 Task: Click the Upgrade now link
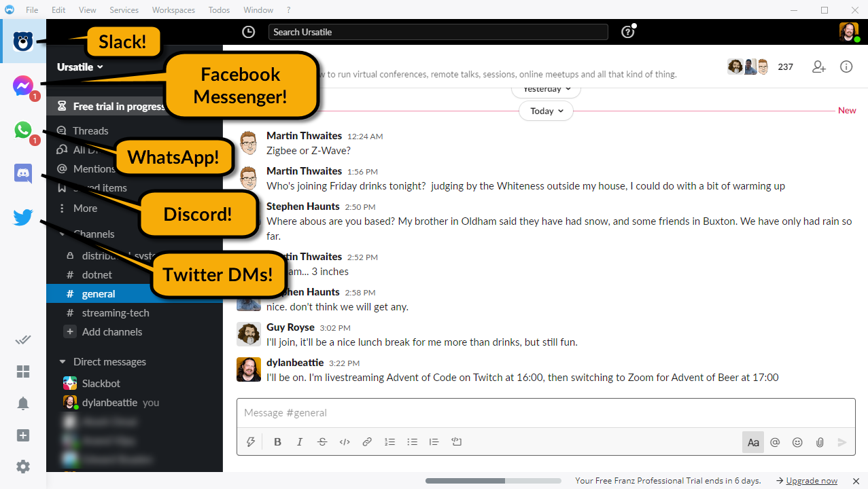point(812,481)
